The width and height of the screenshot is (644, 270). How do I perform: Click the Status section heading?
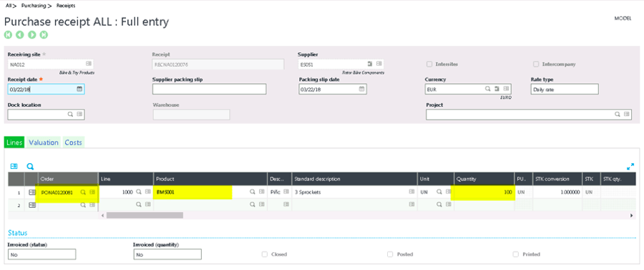[x=18, y=233]
